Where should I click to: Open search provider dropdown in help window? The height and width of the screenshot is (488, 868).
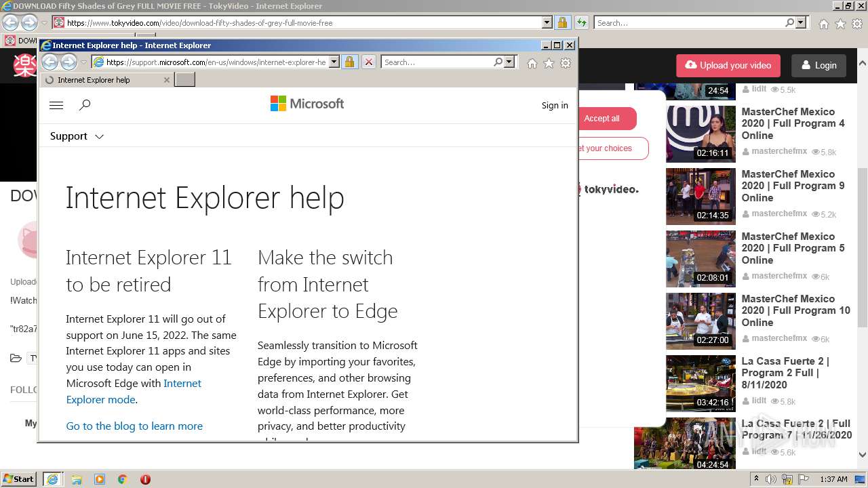point(509,62)
